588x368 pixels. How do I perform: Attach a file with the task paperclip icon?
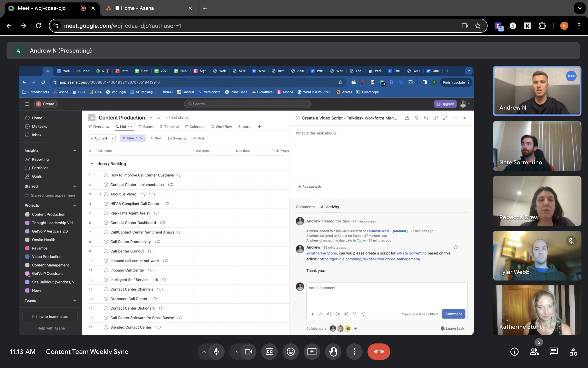click(x=416, y=118)
